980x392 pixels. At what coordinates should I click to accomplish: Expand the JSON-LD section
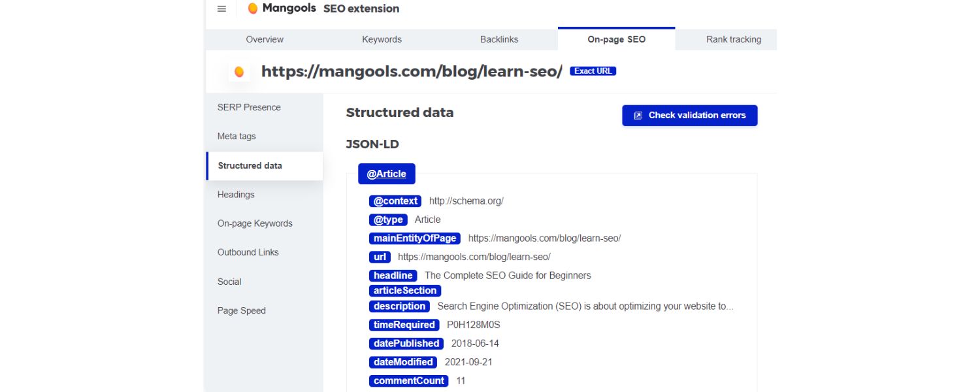pos(372,144)
